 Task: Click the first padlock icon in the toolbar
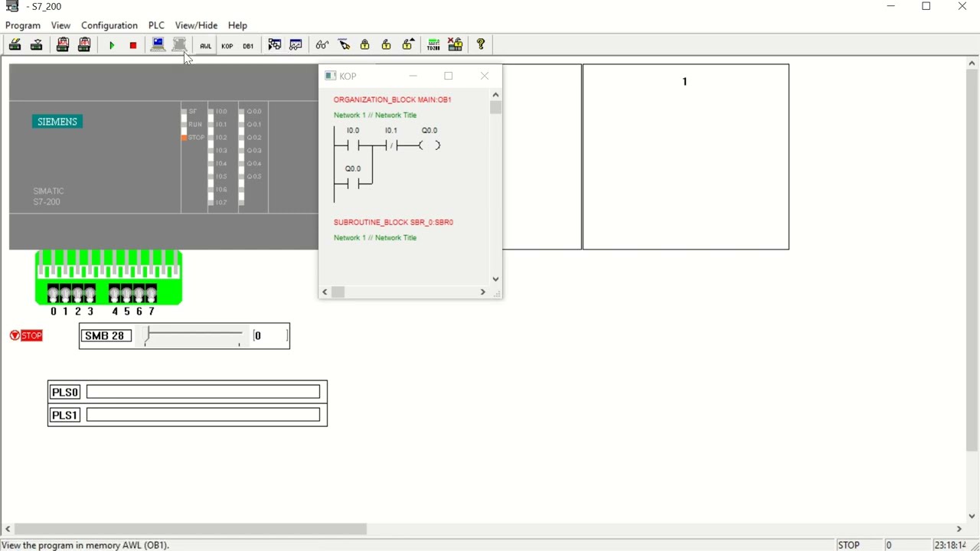pyautogui.click(x=365, y=45)
